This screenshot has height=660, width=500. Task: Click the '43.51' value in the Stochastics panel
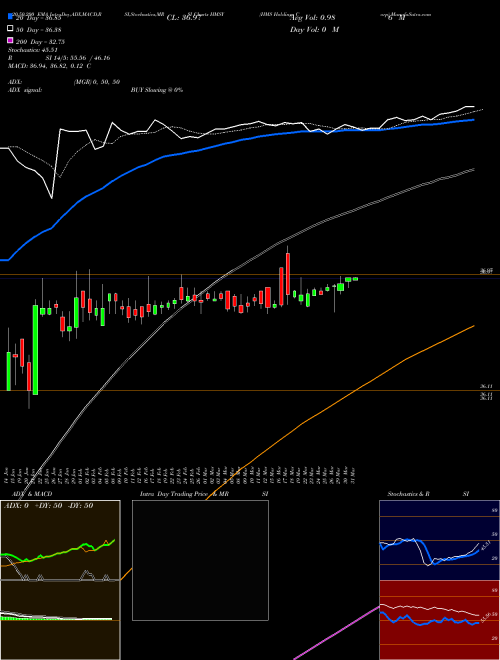coord(484,546)
